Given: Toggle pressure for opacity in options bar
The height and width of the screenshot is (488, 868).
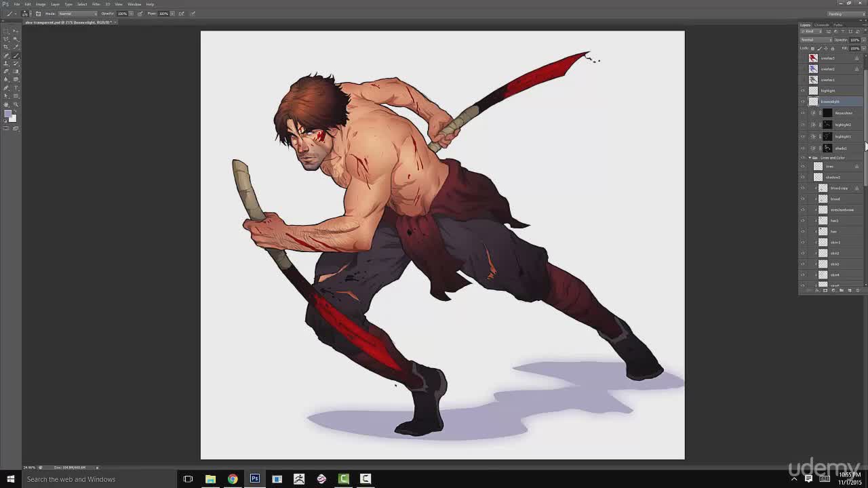Looking at the screenshot, I should pos(140,14).
